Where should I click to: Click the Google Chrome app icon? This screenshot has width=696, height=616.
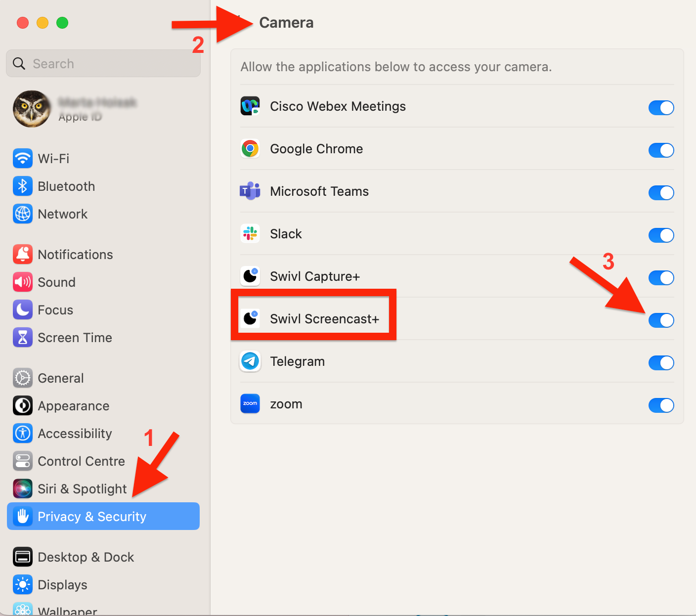(x=250, y=149)
